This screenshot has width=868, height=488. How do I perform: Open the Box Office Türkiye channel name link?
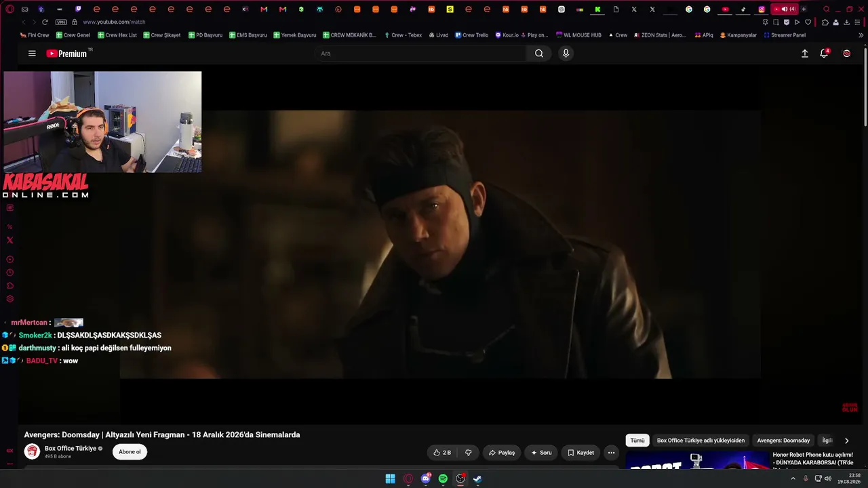coord(71,449)
